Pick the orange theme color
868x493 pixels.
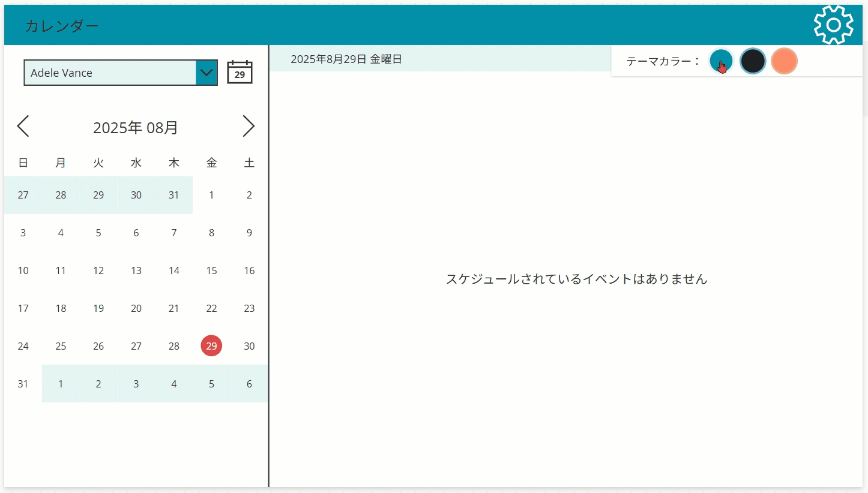(784, 61)
